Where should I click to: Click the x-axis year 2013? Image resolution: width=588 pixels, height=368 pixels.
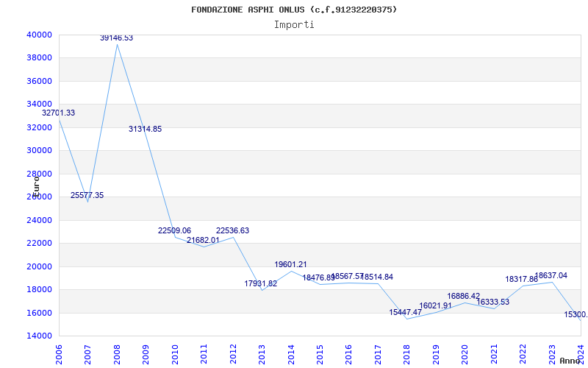(262, 355)
